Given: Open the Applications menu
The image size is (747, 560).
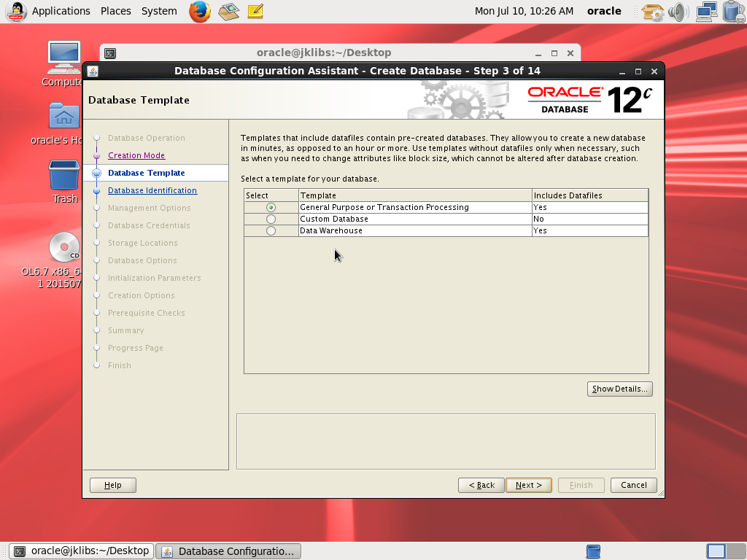Looking at the screenshot, I should pyautogui.click(x=61, y=11).
